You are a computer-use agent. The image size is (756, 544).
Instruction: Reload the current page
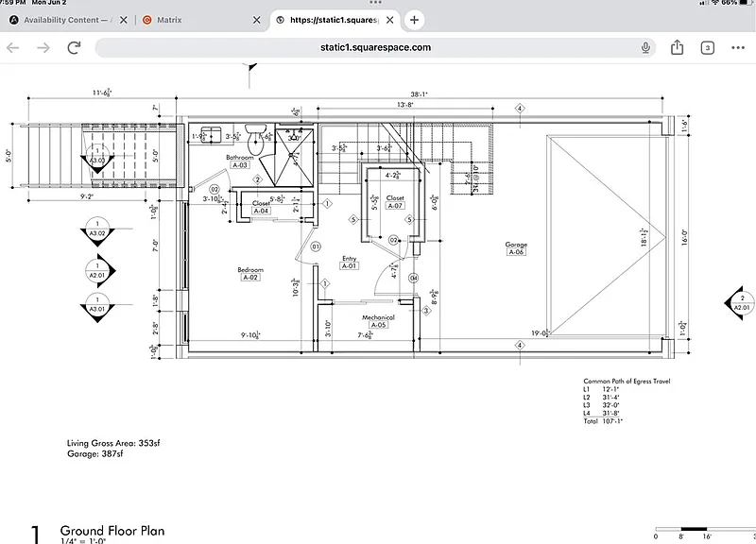[x=74, y=47]
